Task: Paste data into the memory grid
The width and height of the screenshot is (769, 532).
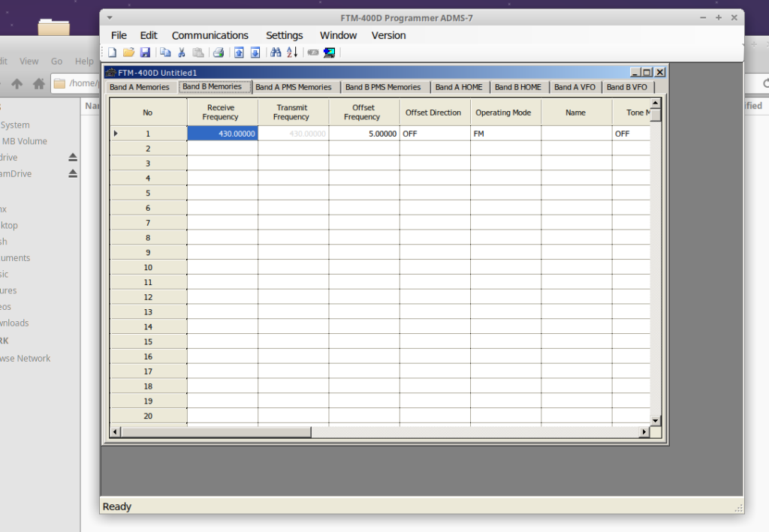Action: click(198, 52)
